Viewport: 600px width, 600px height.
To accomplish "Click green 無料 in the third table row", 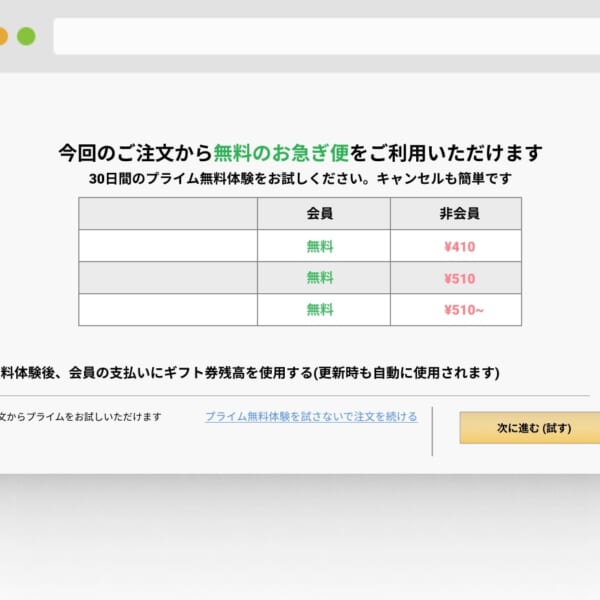I will pos(320,310).
